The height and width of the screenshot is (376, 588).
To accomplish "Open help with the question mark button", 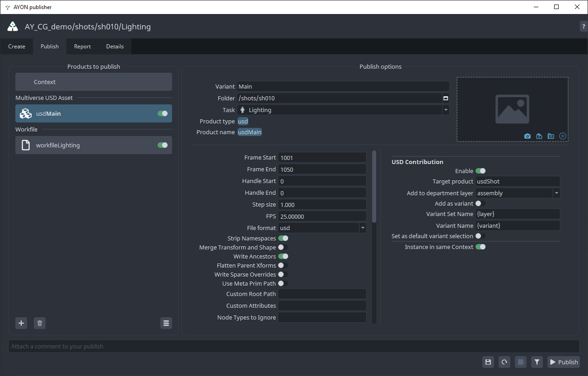I will (583, 26).
